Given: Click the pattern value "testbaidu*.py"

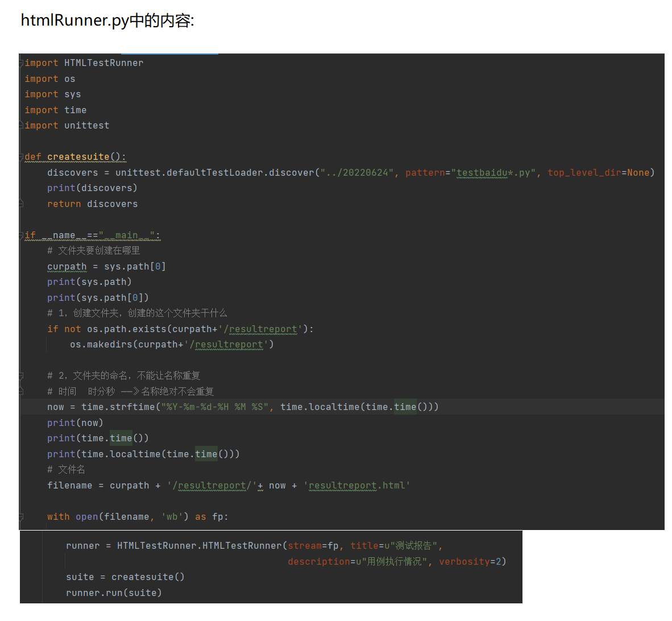Looking at the screenshot, I should [493, 173].
